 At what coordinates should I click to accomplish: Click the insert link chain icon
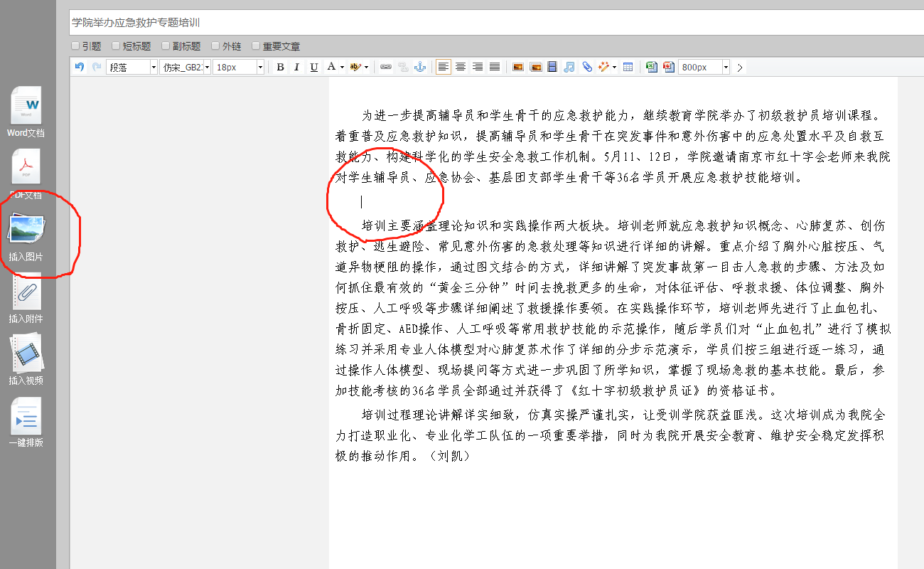386,67
